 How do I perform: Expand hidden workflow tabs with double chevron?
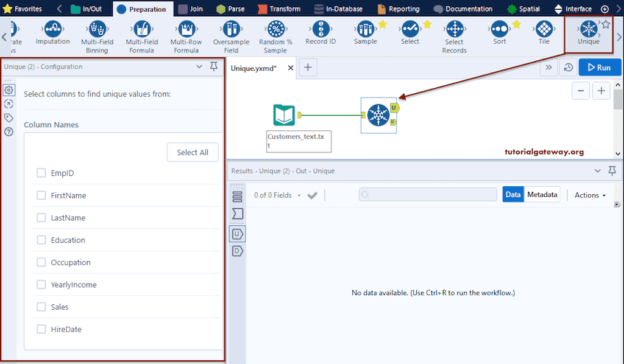pos(549,68)
